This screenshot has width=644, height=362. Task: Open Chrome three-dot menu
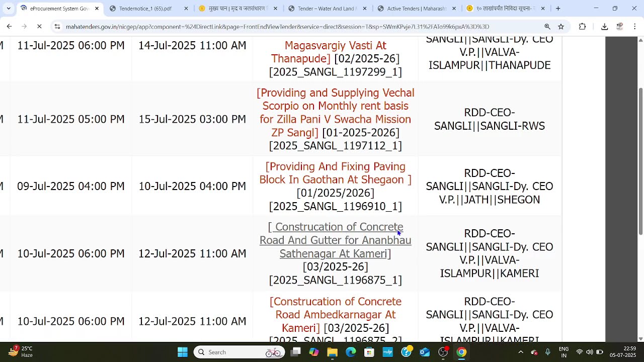click(635, 27)
